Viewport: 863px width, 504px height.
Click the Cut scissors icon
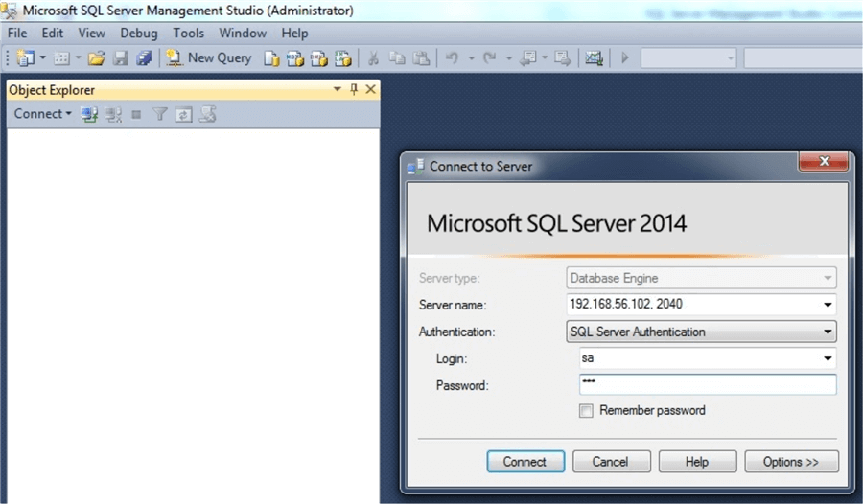pos(373,57)
